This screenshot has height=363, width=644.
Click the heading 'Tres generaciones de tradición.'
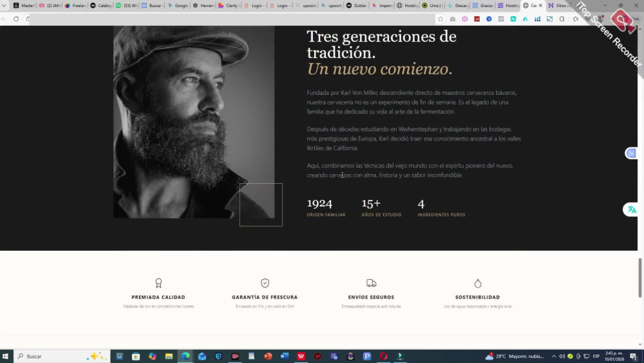tap(381, 44)
